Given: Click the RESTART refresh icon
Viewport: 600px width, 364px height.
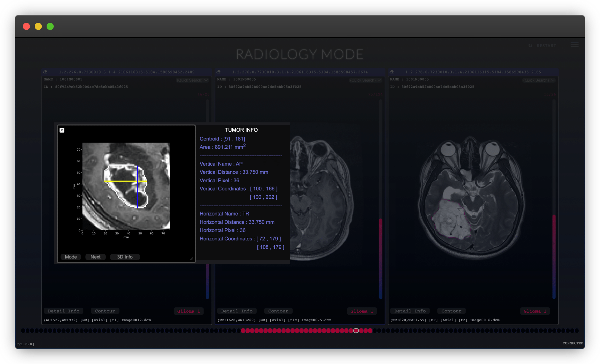Looking at the screenshot, I should click(530, 46).
